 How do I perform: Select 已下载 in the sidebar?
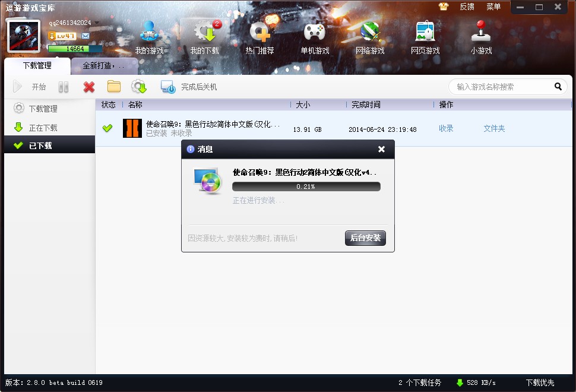[50, 146]
